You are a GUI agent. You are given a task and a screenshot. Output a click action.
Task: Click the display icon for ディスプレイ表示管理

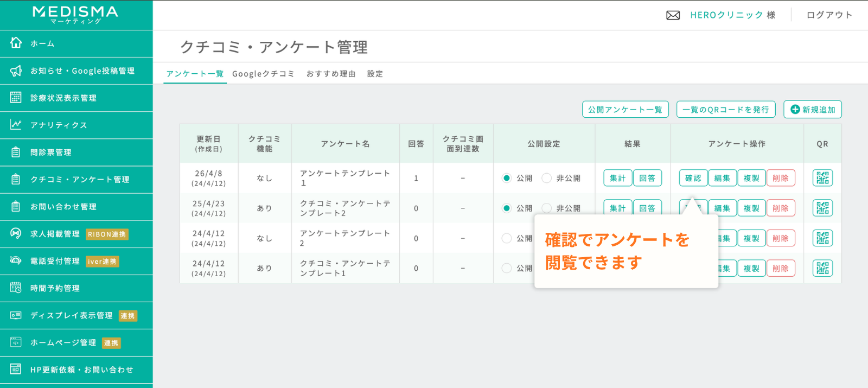[x=16, y=315]
